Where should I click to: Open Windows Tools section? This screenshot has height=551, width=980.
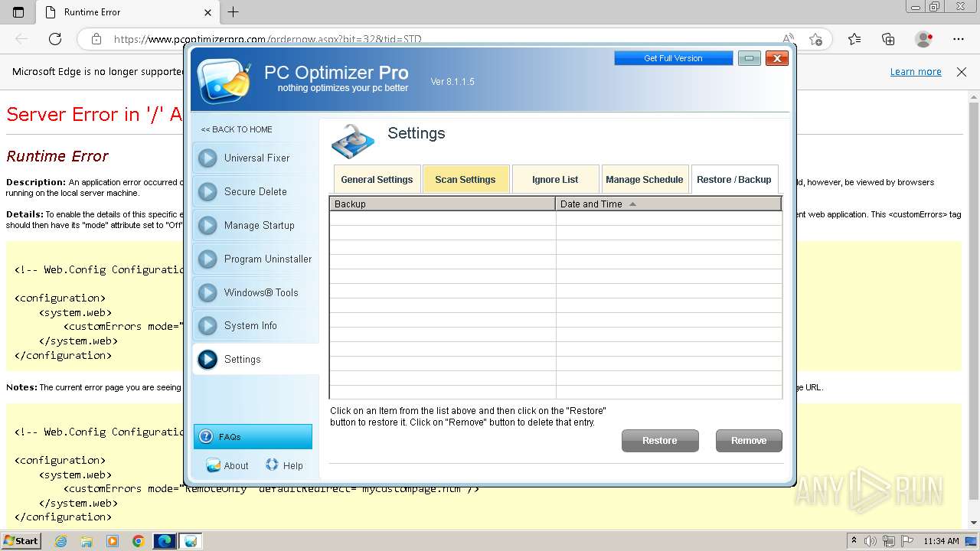(x=255, y=292)
